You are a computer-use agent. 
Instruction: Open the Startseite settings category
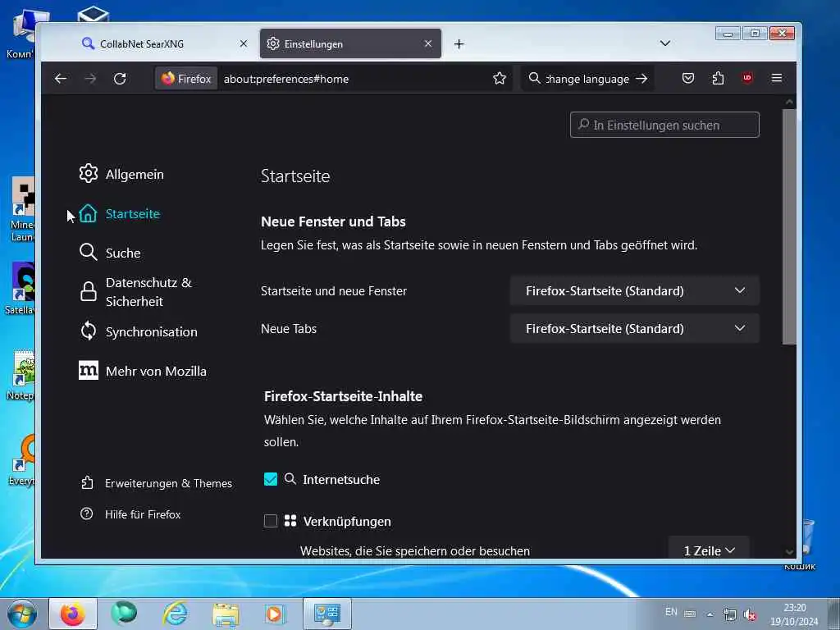[x=120, y=214]
